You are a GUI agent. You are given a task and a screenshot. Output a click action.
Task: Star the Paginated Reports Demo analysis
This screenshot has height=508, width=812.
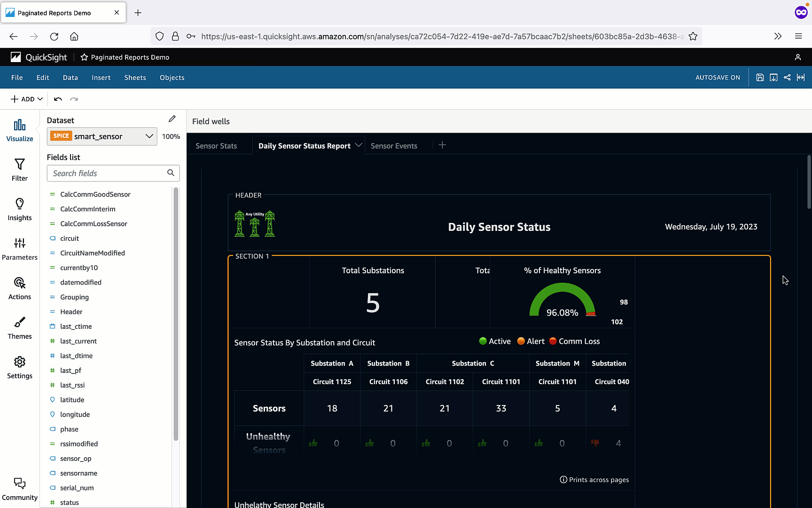click(84, 57)
